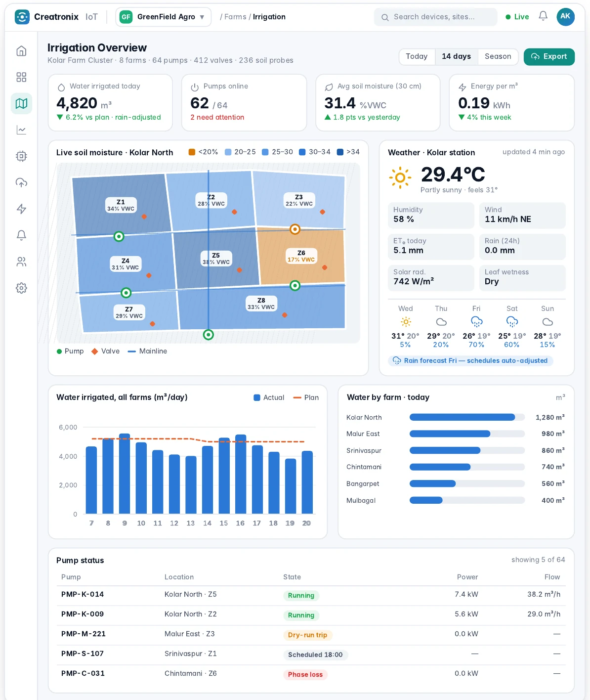Screen dimensions: 590x700
Task: Toggle the 20–25 legend swatch
Action: point(228,152)
